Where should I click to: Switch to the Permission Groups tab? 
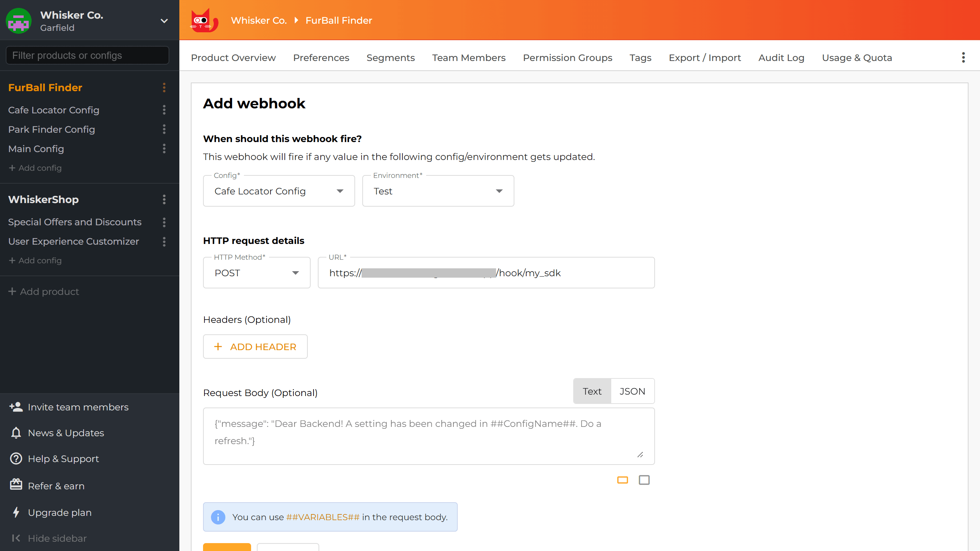click(x=567, y=57)
